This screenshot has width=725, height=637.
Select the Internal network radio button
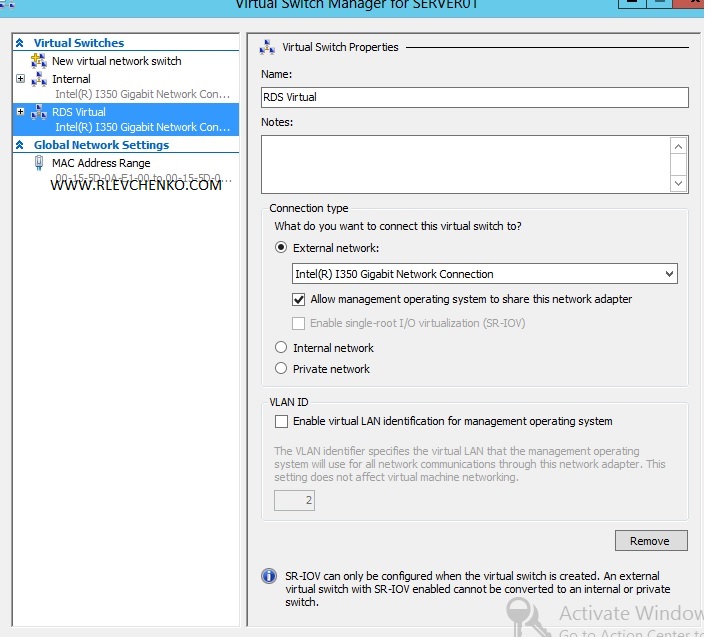coord(281,348)
